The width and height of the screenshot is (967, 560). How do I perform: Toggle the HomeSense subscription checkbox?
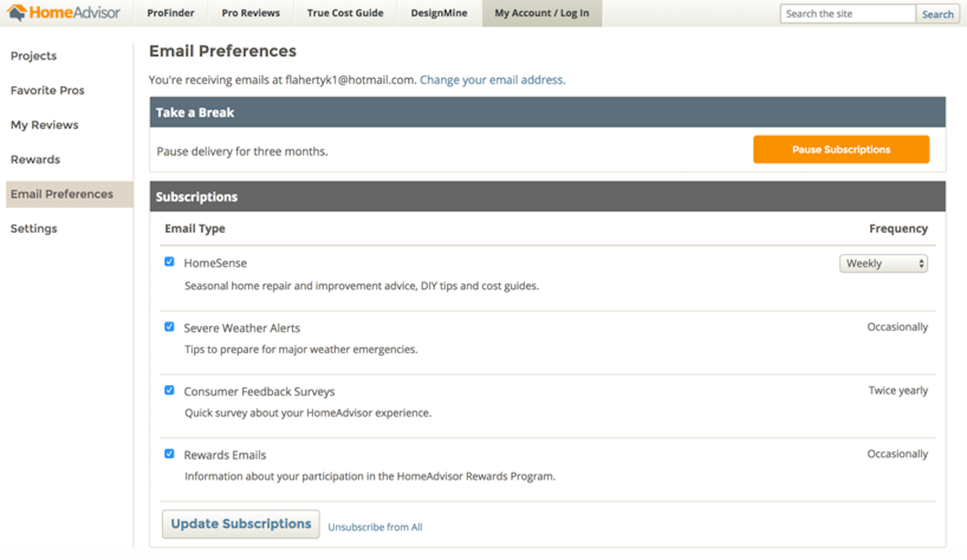[x=169, y=262]
